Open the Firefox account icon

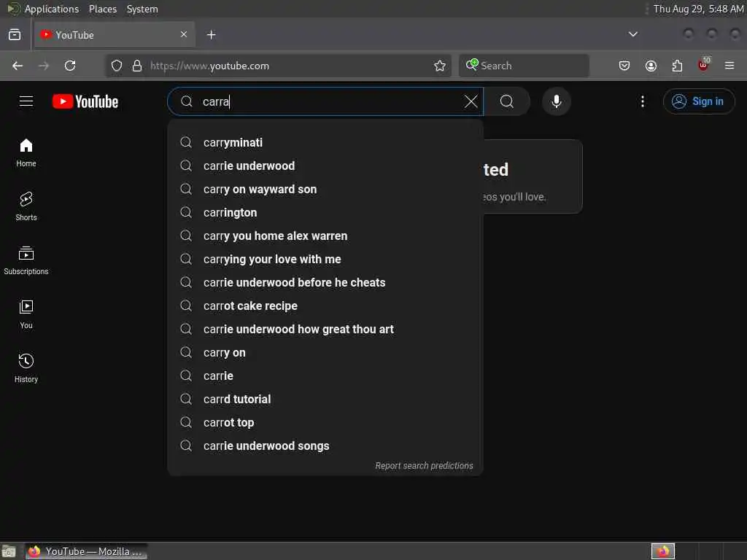pyautogui.click(x=651, y=66)
